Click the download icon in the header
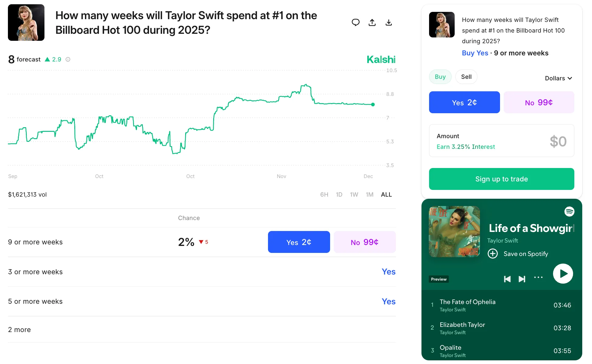 389,22
